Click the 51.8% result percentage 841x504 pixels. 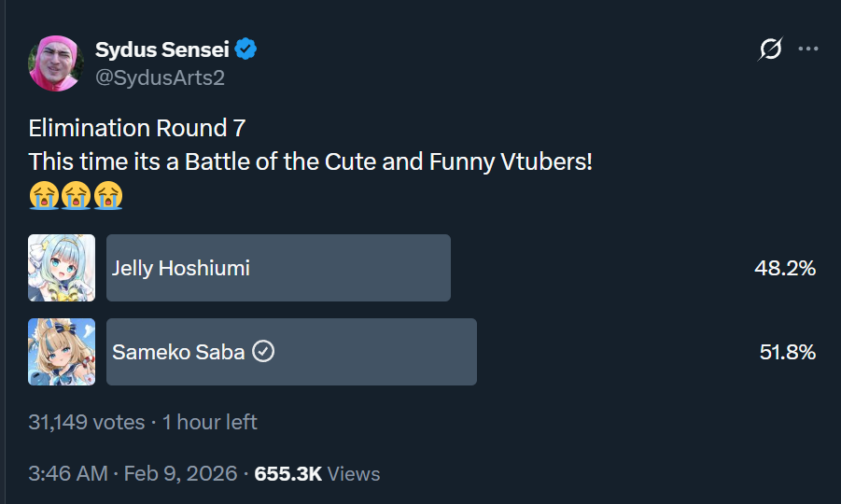(787, 352)
